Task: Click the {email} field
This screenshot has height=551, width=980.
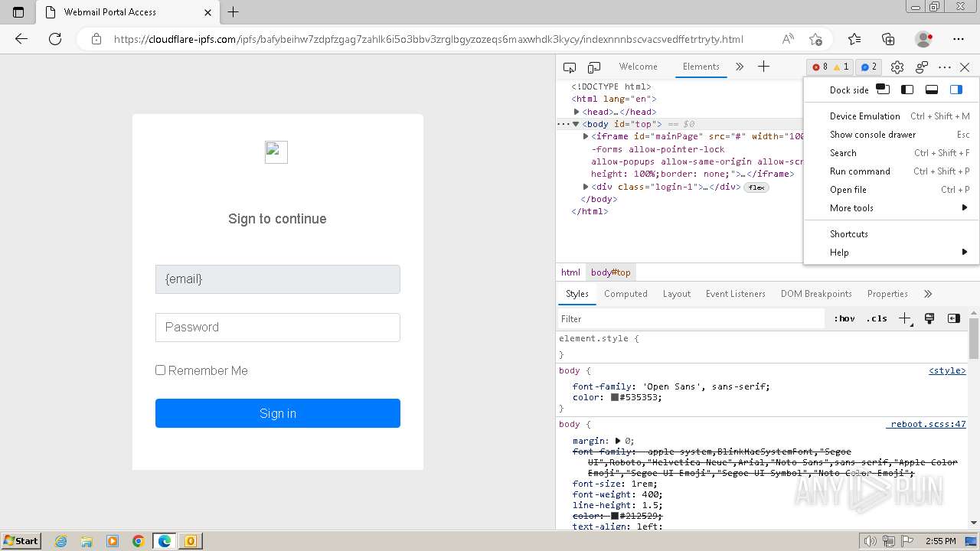Action: pyautogui.click(x=277, y=279)
